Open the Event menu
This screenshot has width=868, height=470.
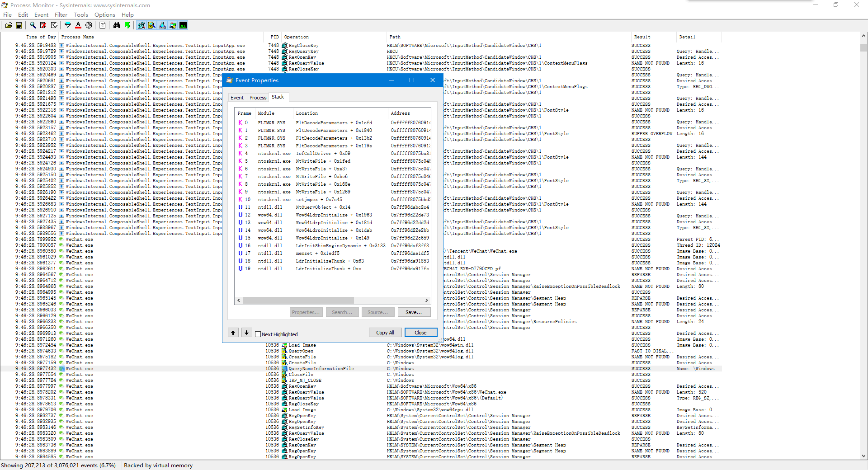41,15
